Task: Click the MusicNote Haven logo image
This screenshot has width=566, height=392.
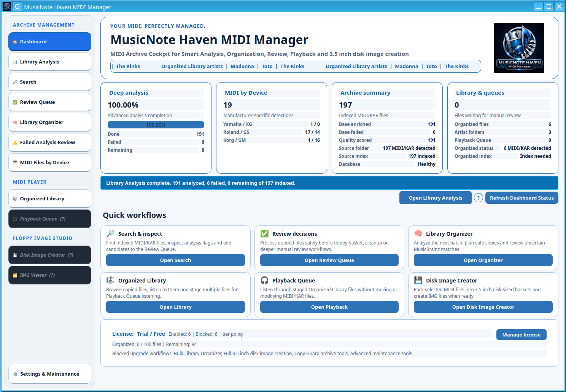Action: pos(519,48)
